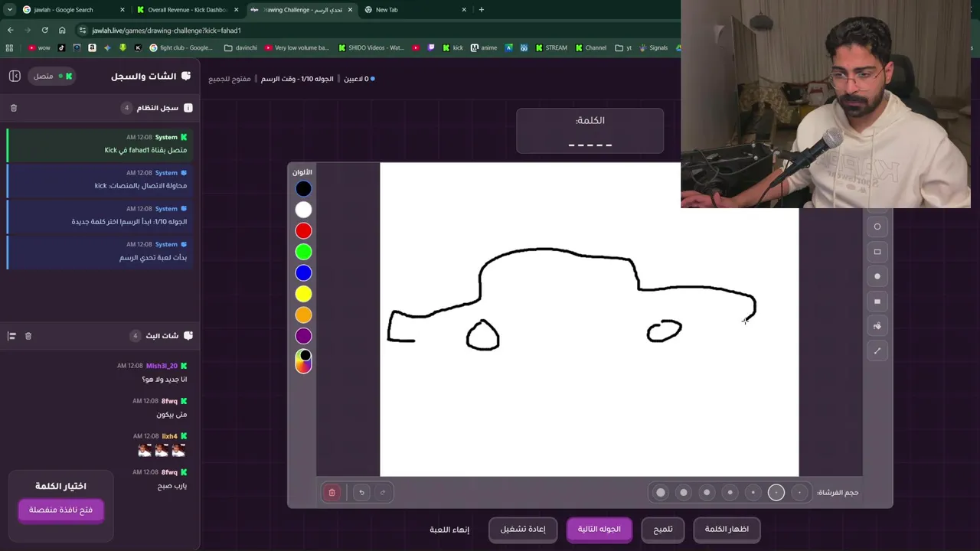
Task: Select the green color swatch
Action: [x=304, y=252]
